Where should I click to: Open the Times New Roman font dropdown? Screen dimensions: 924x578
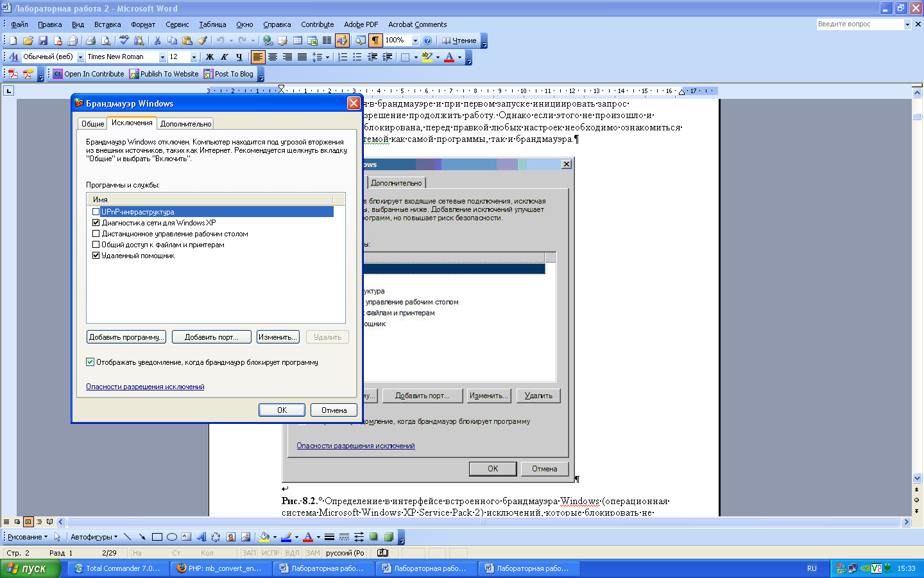[162, 57]
